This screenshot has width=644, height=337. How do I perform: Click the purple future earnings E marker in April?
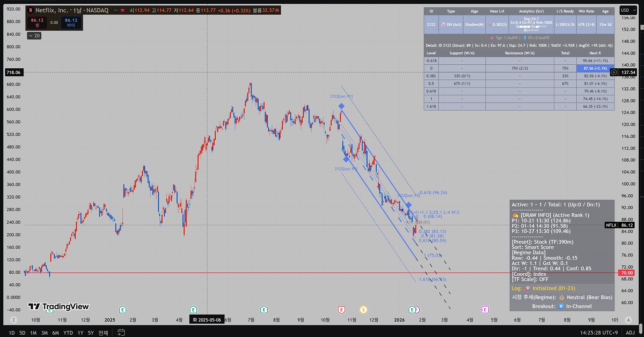tap(485, 310)
